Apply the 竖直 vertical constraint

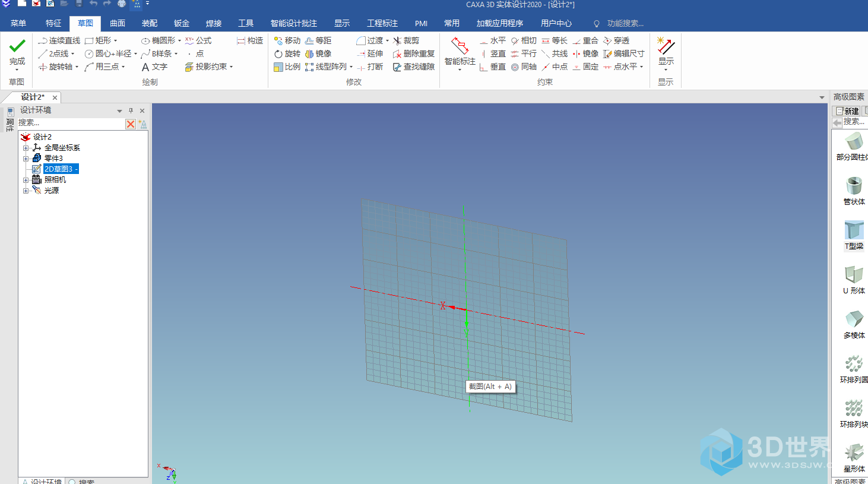pyautogui.click(x=493, y=53)
